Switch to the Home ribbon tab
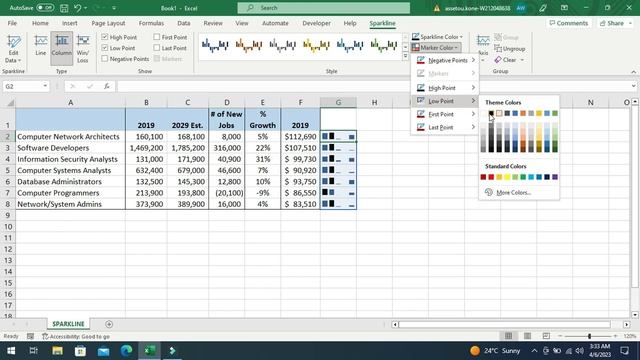 click(40, 23)
